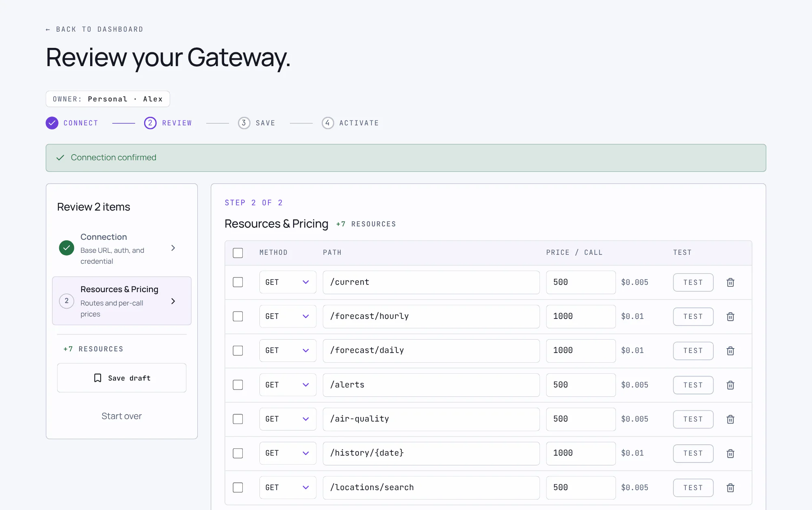Open method dropdown for /history/{date}

point(288,453)
